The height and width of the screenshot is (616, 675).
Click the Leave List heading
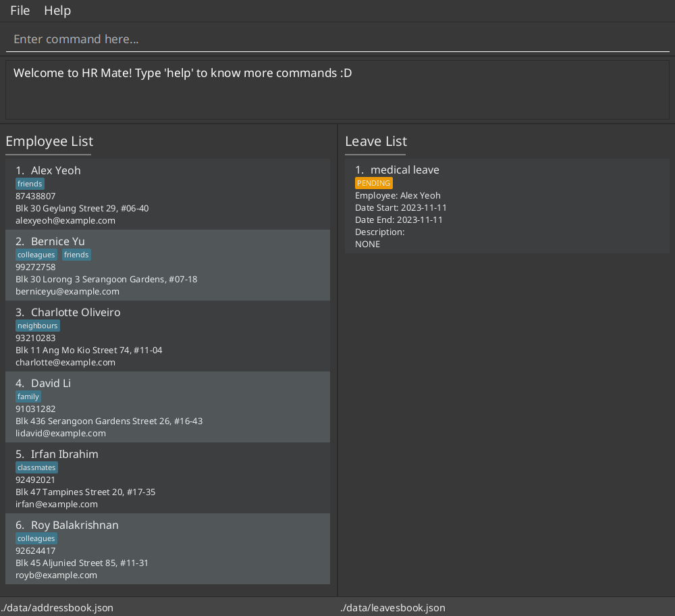(376, 141)
